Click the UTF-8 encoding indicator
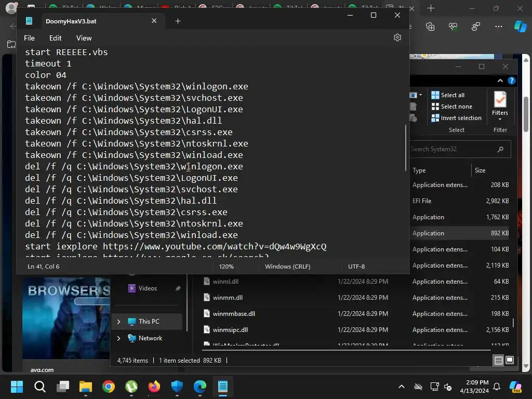This screenshot has width=532, height=399. [x=356, y=267]
